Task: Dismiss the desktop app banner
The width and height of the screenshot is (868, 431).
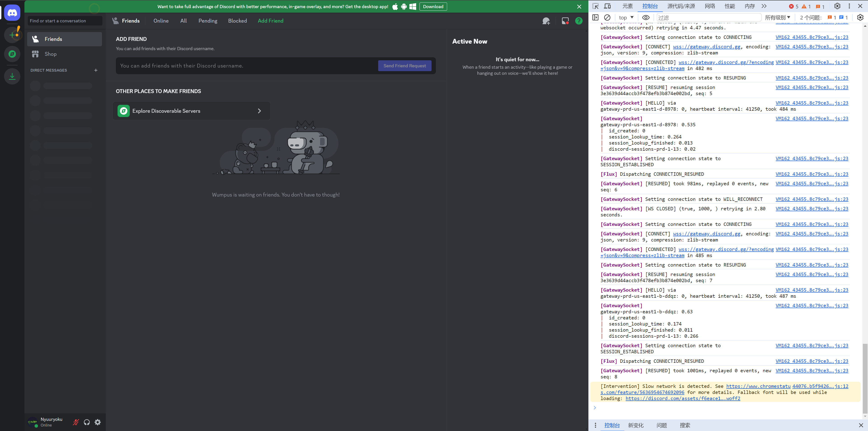Action: pyautogui.click(x=579, y=7)
